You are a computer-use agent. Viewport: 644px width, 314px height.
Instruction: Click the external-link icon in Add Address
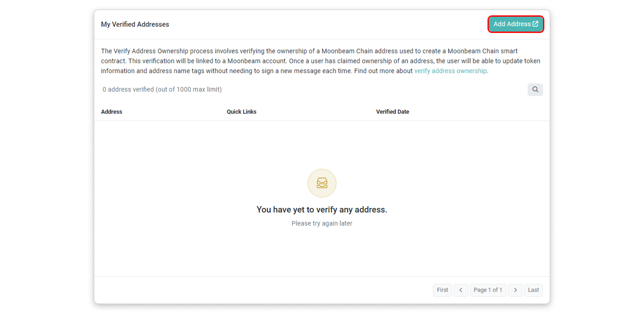point(535,24)
